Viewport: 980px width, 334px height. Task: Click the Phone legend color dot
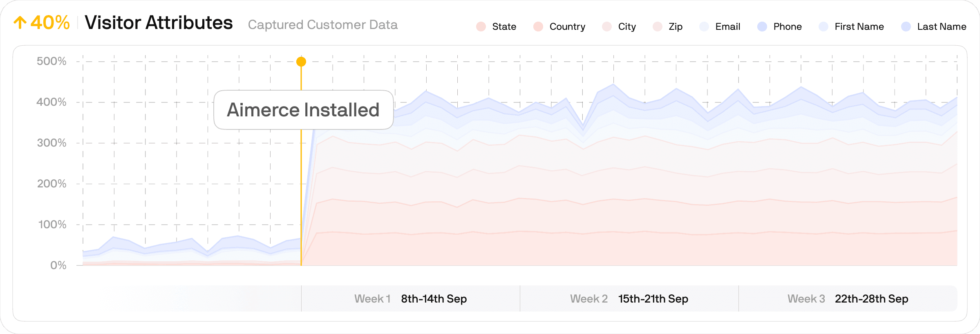[762, 27]
